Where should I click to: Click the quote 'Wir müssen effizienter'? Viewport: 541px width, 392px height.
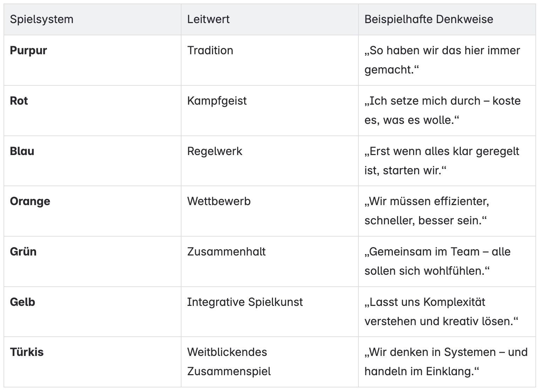426,211
